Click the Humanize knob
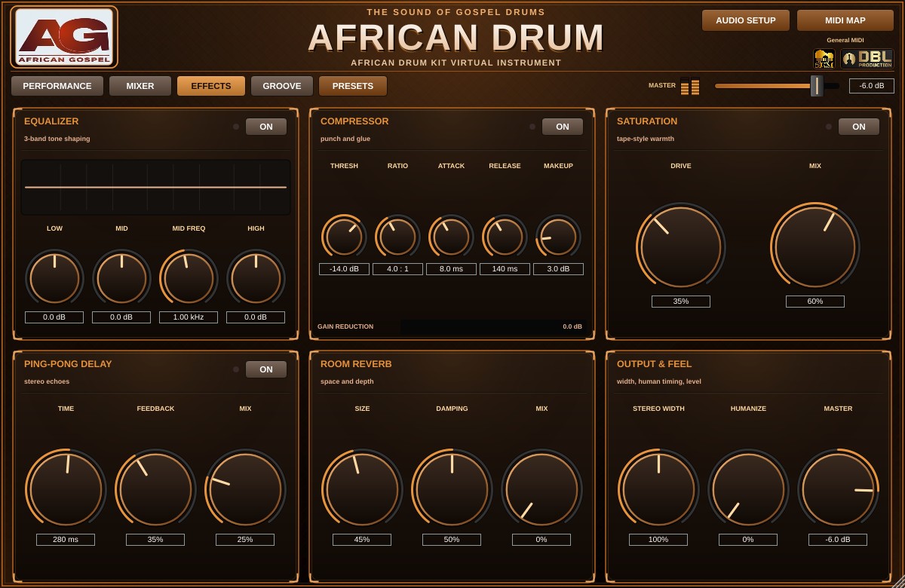This screenshot has height=588, width=905. 748,489
